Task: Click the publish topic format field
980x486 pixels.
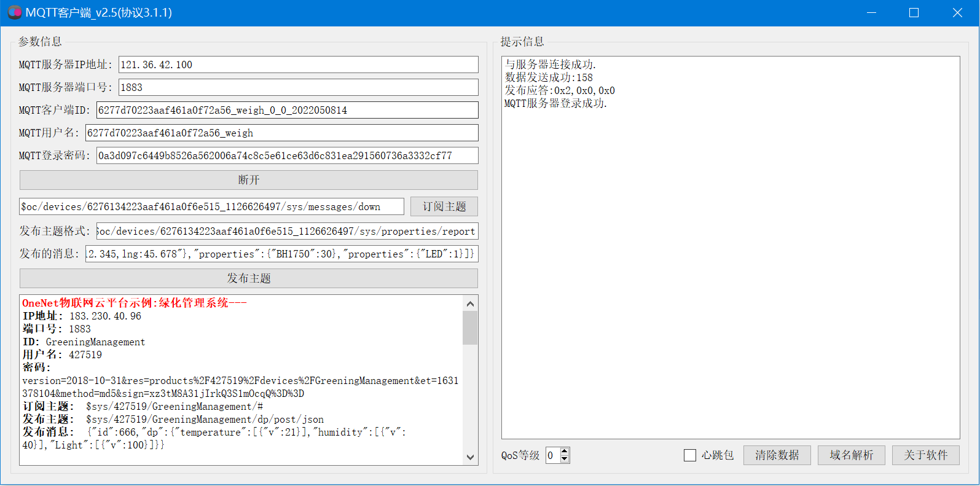Action: [x=287, y=231]
